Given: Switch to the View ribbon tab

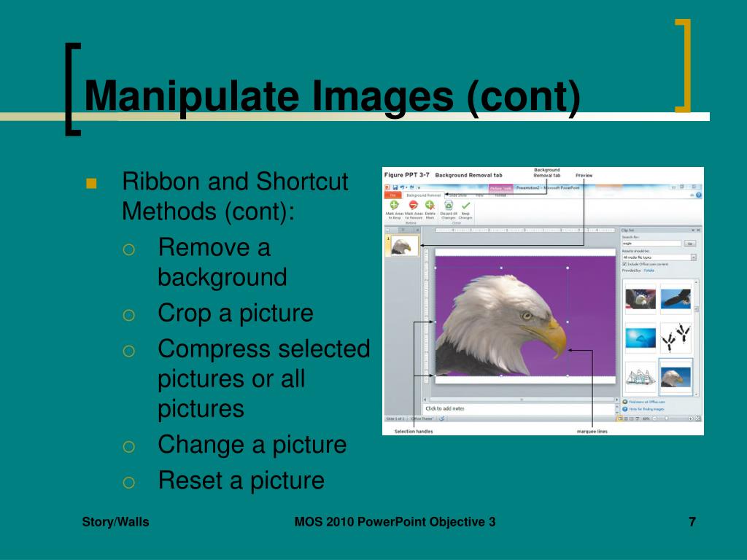Looking at the screenshot, I should point(479,195).
